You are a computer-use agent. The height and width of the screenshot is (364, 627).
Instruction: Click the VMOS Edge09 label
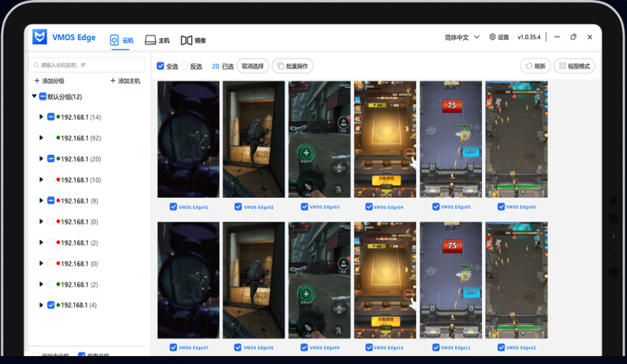tap(324, 348)
